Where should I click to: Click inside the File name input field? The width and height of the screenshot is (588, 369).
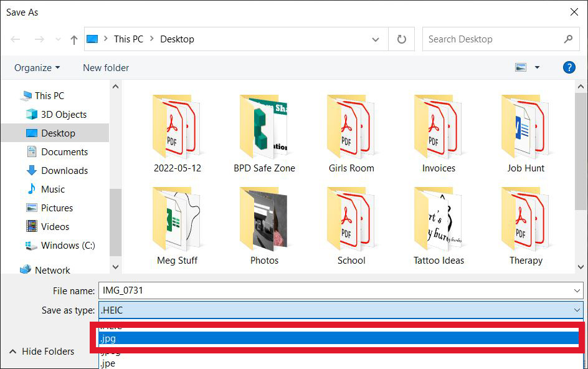pyautogui.click(x=249, y=290)
